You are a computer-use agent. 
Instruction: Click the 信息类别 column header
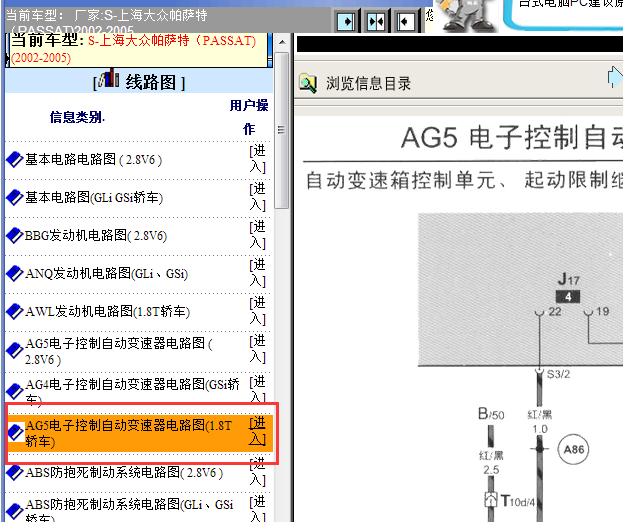(x=77, y=117)
